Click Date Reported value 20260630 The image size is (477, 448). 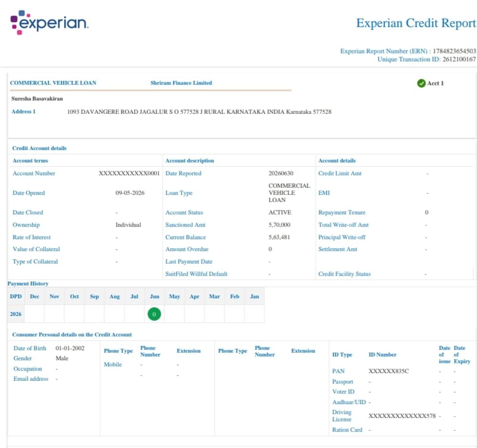(281, 173)
